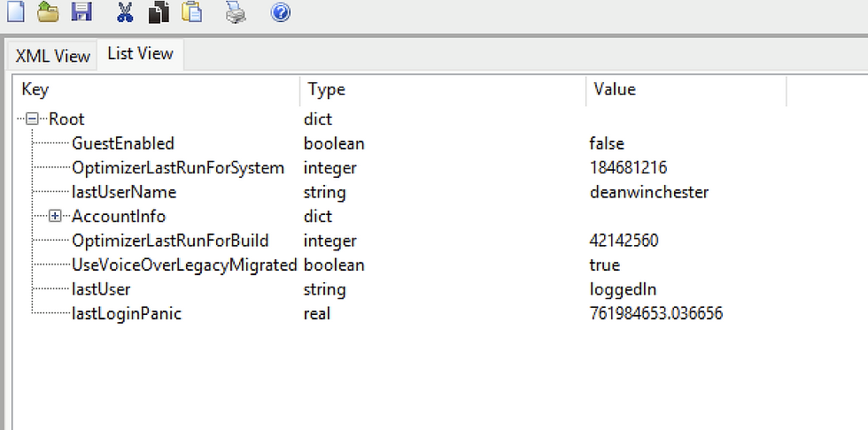Screen dimensions: 868x430
Task: Click the Key column header
Action: [x=156, y=89]
